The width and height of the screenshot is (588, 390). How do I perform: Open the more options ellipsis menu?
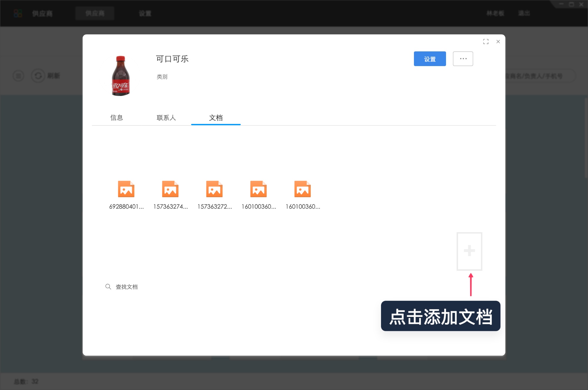tap(463, 58)
